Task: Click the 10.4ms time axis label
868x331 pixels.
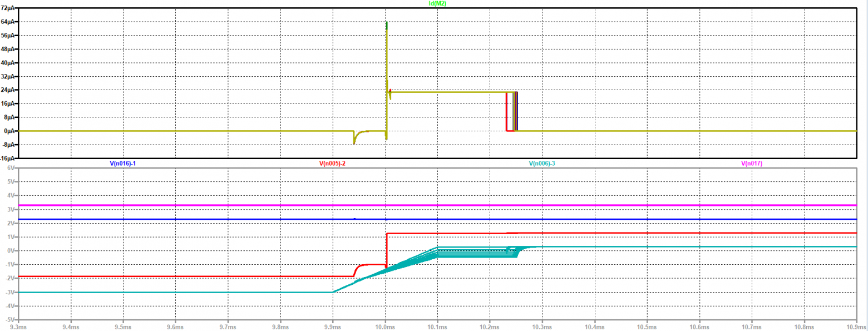Action: 594,327
